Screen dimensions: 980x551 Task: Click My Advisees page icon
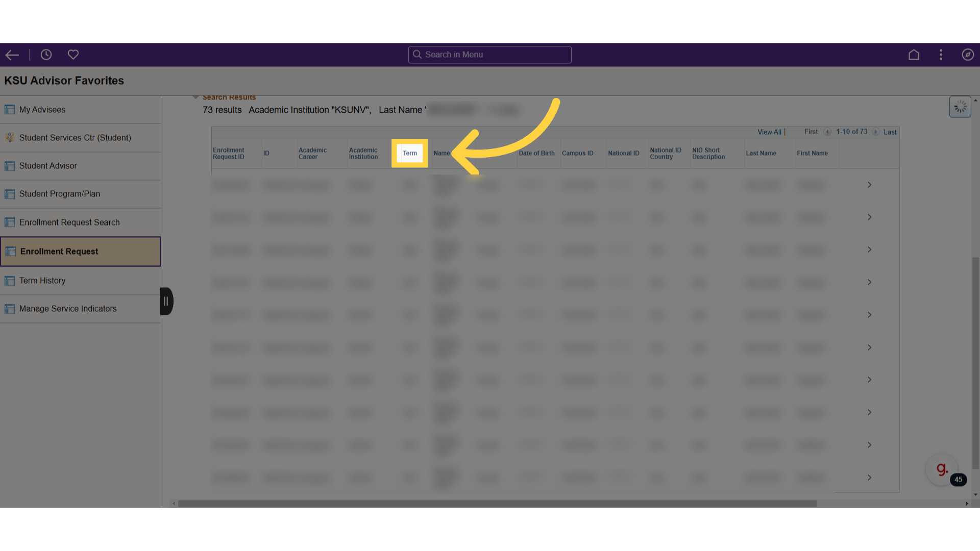10,110
